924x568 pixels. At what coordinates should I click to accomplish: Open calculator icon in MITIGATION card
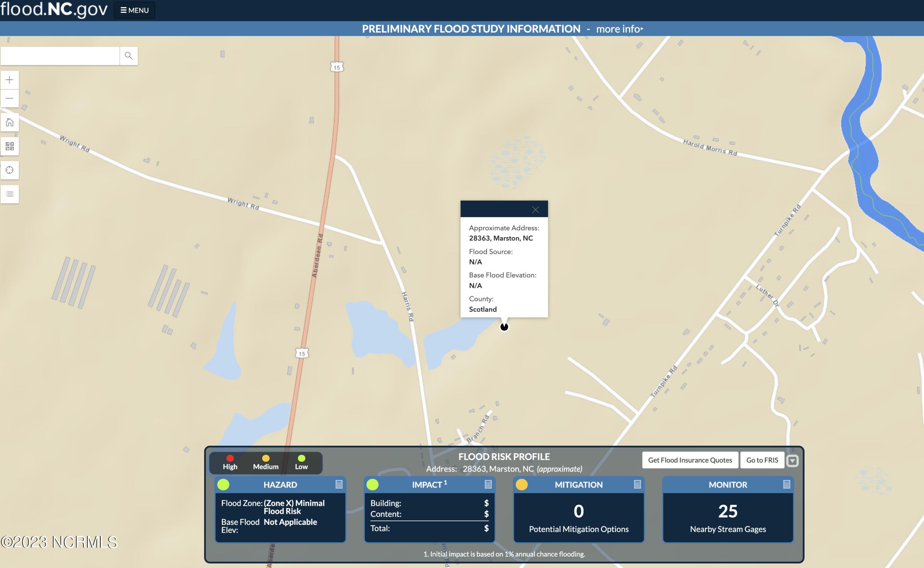(x=637, y=484)
